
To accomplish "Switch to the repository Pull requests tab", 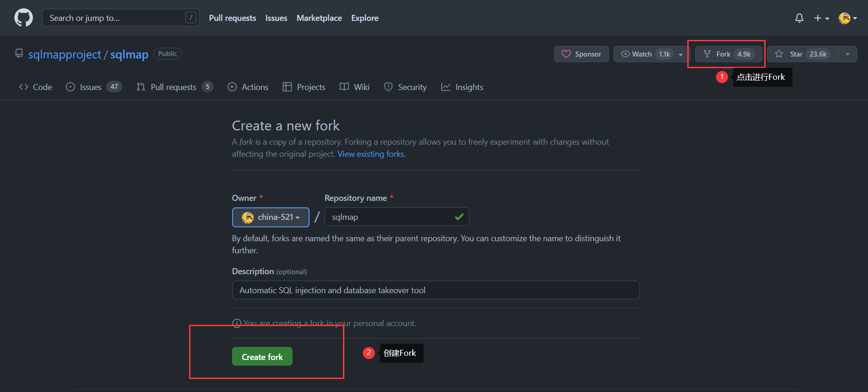I will click(x=175, y=87).
